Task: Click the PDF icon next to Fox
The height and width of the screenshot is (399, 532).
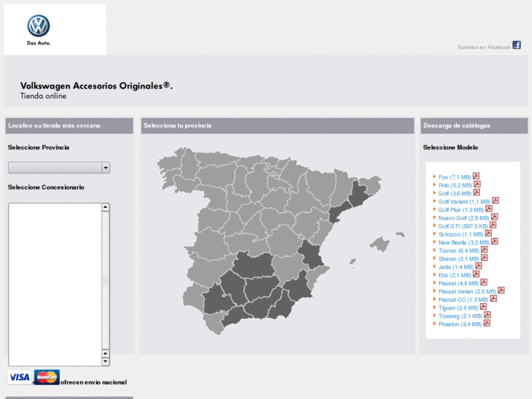Action: coord(476,176)
